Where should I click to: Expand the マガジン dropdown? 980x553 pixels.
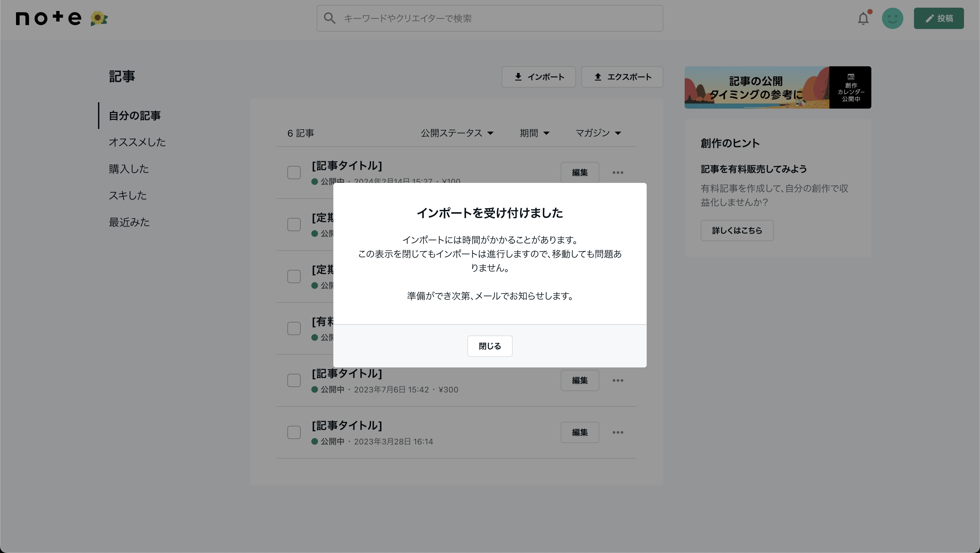click(598, 133)
